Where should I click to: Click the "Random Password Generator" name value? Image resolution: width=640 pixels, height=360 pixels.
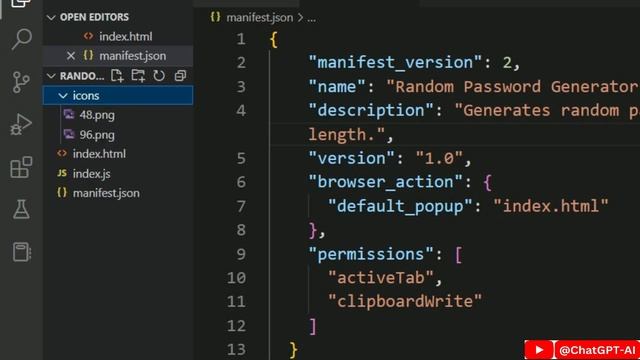[513, 87]
